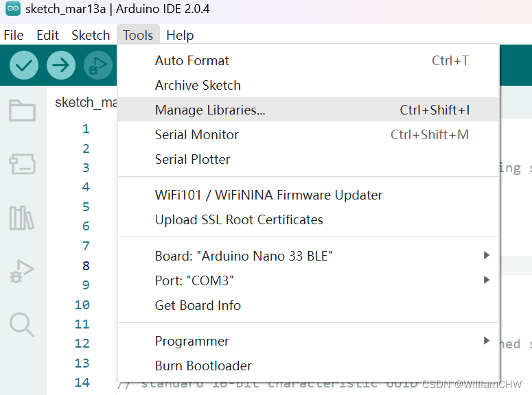
Task: Expand the Programmer submenu
Action: point(308,341)
